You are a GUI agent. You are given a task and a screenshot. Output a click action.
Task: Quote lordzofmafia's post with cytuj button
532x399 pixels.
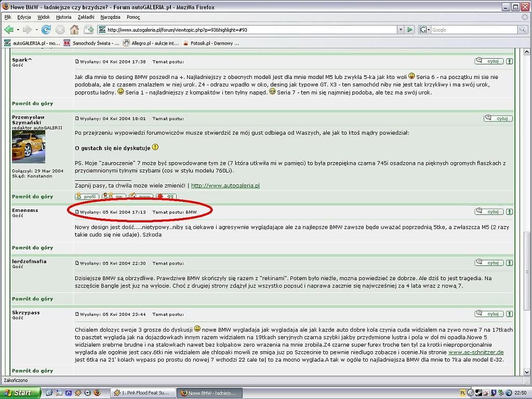489,262
